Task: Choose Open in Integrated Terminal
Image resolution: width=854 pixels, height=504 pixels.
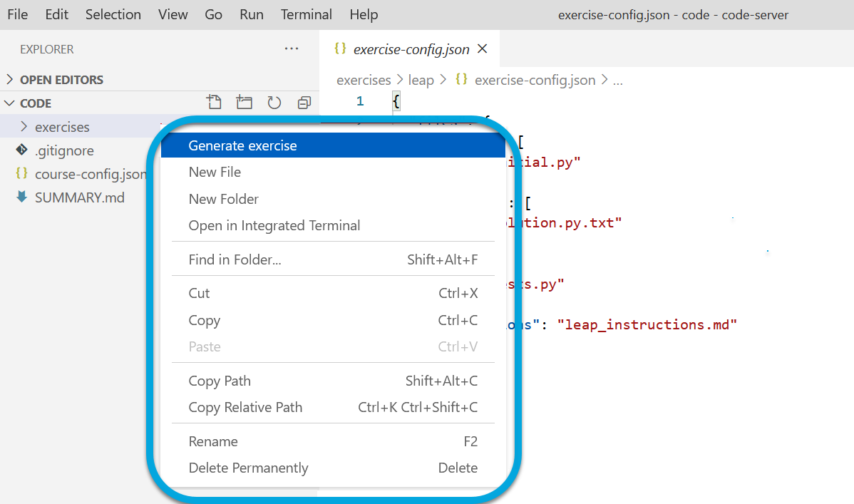Action: [274, 225]
